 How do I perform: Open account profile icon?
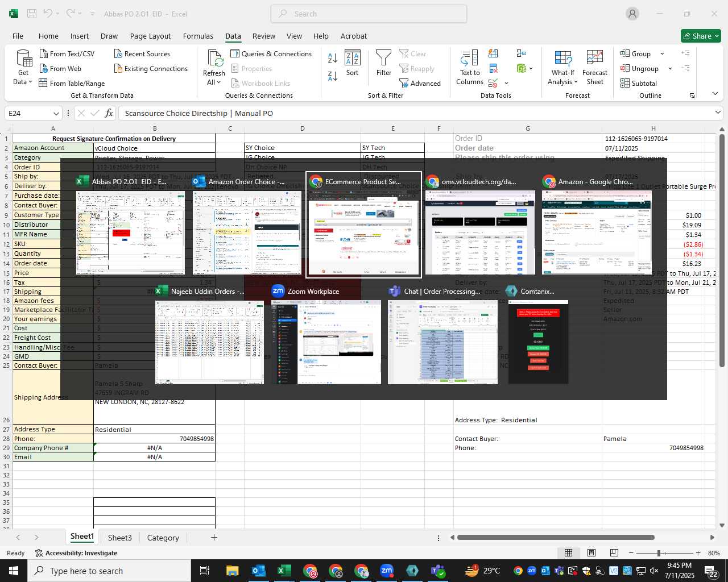click(632, 14)
